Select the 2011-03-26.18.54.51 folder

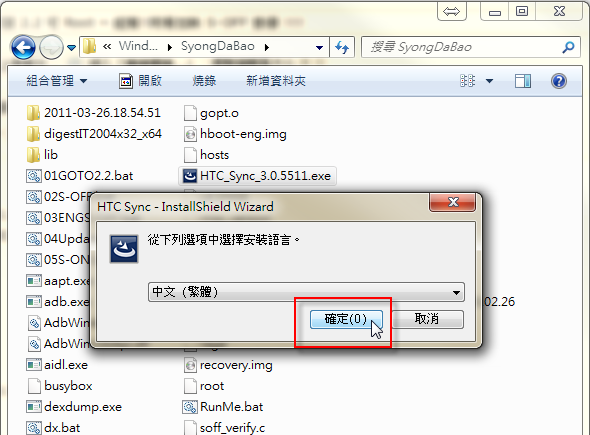point(94,113)
